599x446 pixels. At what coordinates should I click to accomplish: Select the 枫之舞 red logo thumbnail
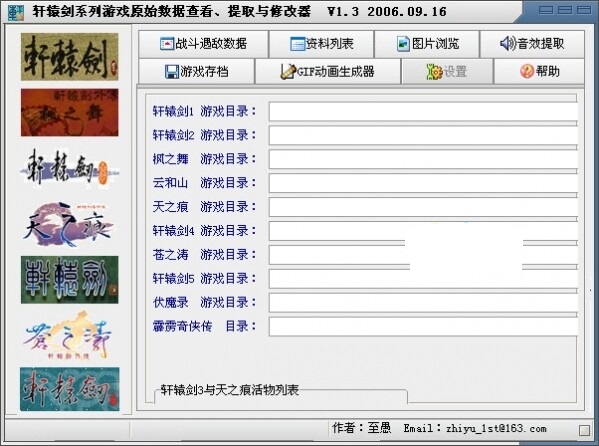(70, 112)
